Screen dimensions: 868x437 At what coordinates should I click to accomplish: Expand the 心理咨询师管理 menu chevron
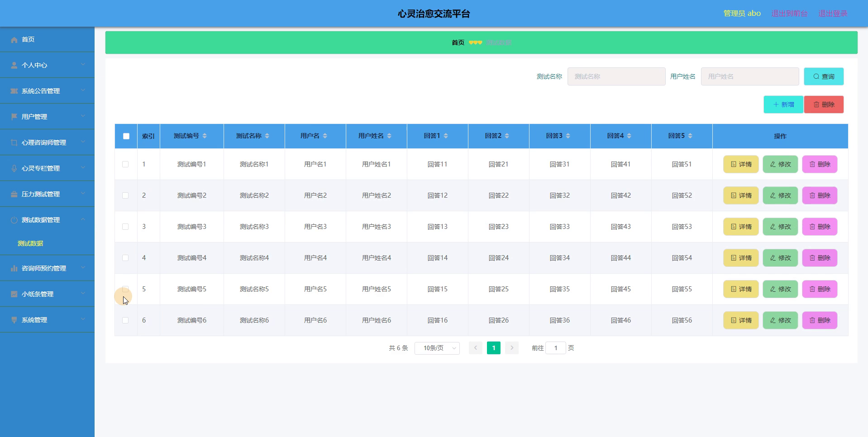(83, 142)
